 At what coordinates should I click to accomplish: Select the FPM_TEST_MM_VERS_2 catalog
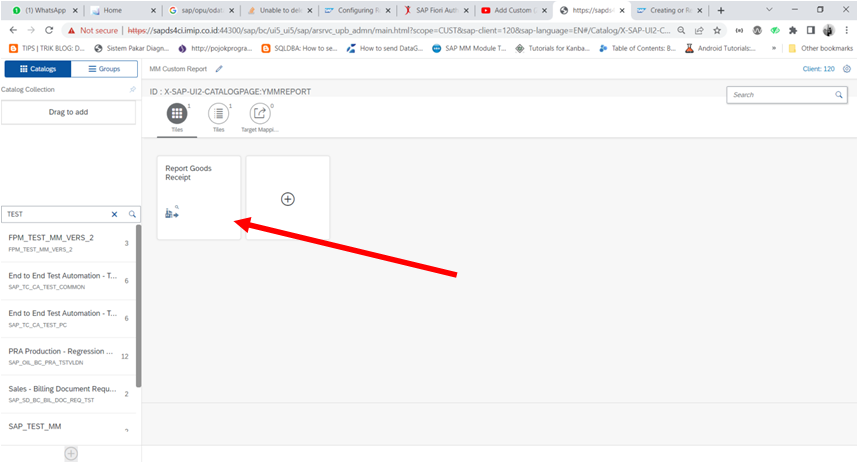tap(68, 243)
